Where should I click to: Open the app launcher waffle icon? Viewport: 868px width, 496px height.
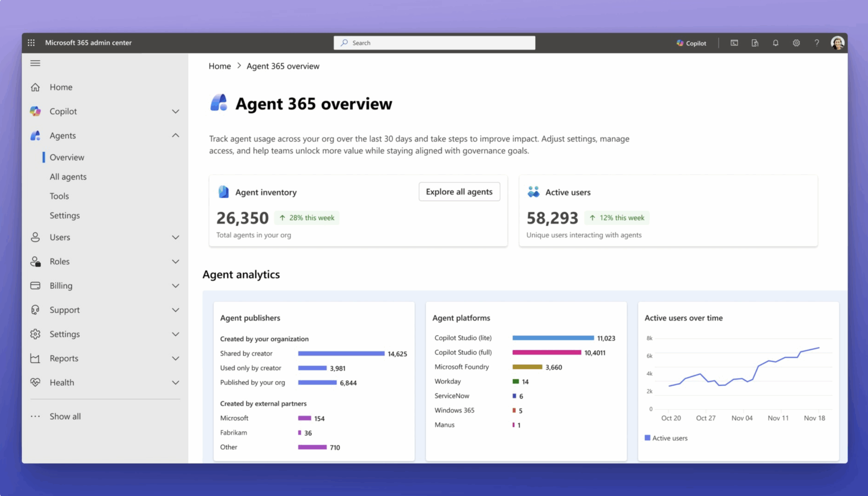coord(31,43)
